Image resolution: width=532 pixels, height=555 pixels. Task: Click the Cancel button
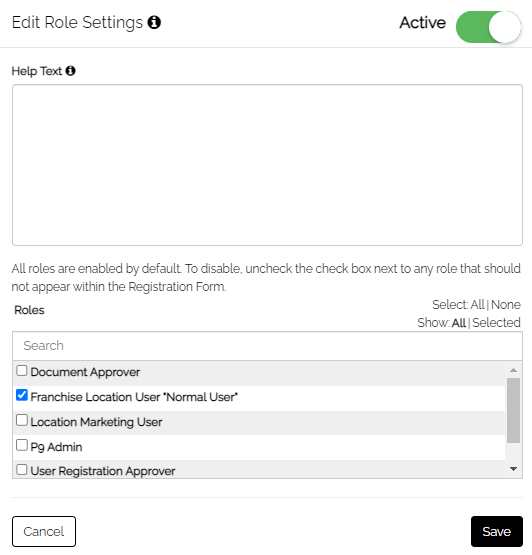pos(44,531)
